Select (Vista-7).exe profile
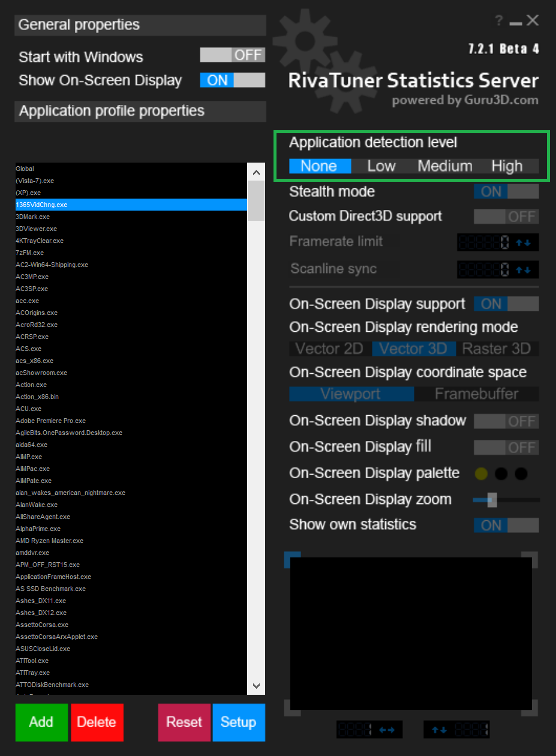The image size is (556, 756). [x=131, y=181]
